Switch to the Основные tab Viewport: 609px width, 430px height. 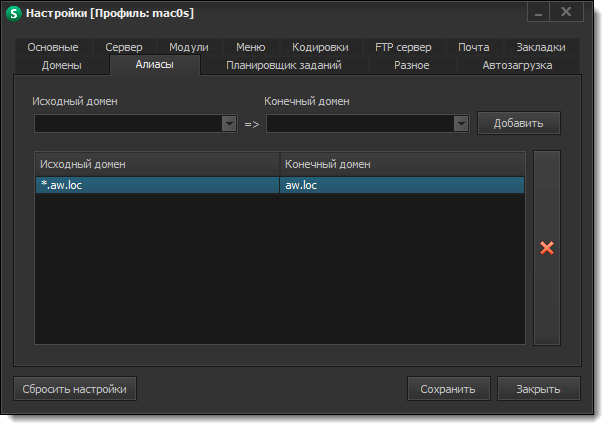[53, 47]
